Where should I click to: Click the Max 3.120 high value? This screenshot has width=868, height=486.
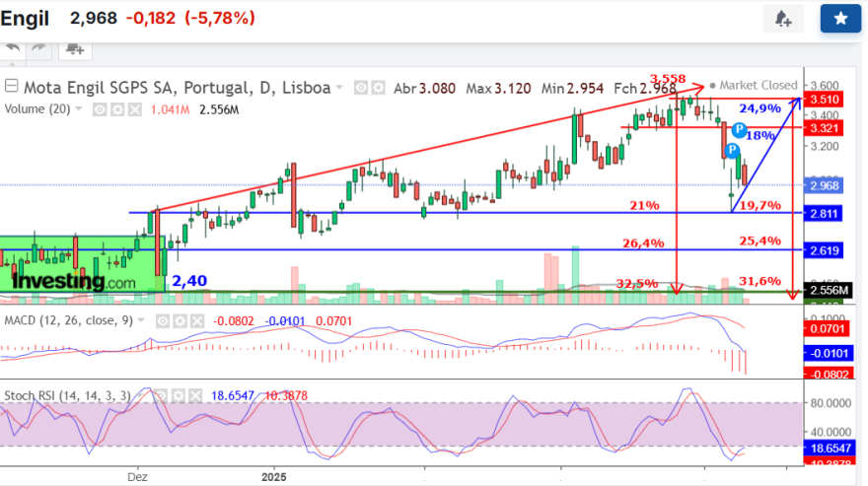click(498, 88)
